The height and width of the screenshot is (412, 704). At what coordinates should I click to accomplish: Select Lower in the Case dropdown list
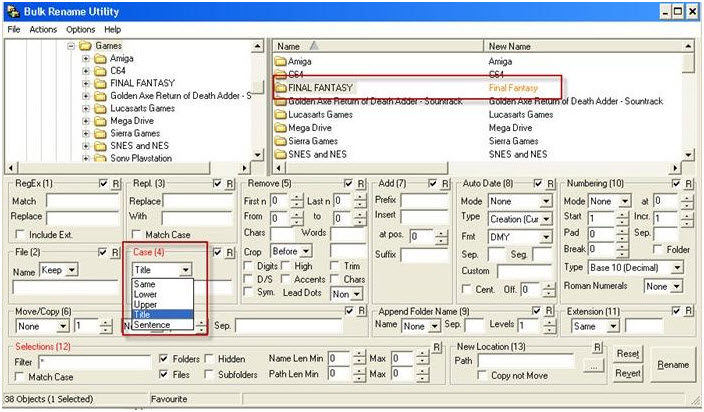(x=163, y=294)
